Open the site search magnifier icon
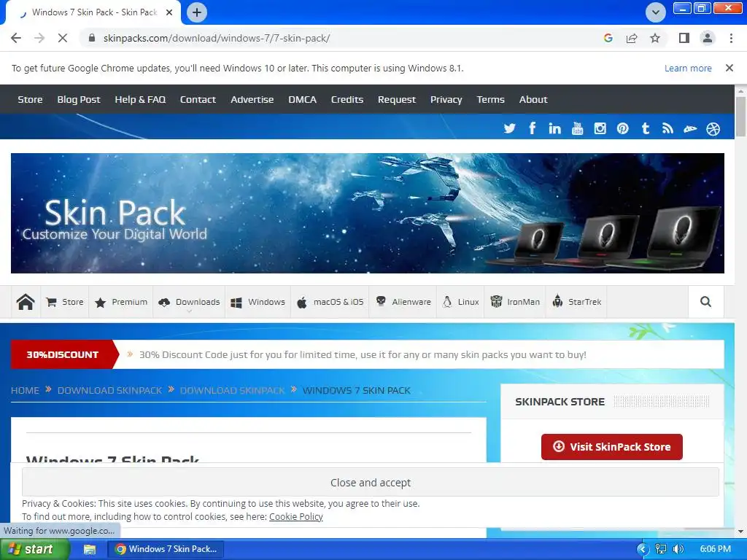 (x=705, y=301)
